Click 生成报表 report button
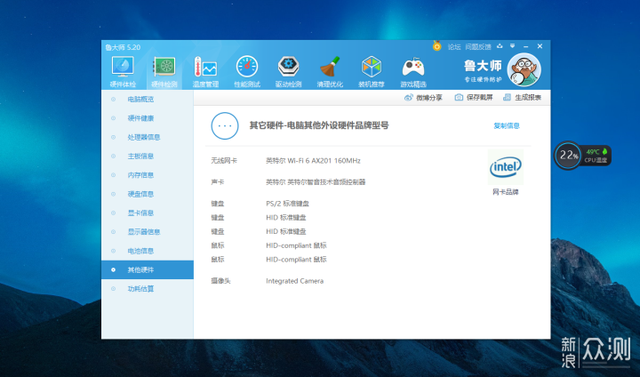 pos(522,98)
